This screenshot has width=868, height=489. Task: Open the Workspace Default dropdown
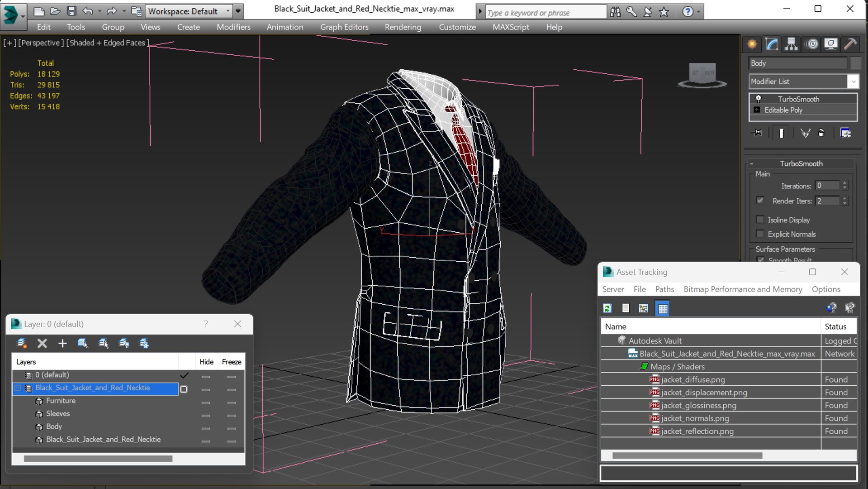(x=228, y=11)
